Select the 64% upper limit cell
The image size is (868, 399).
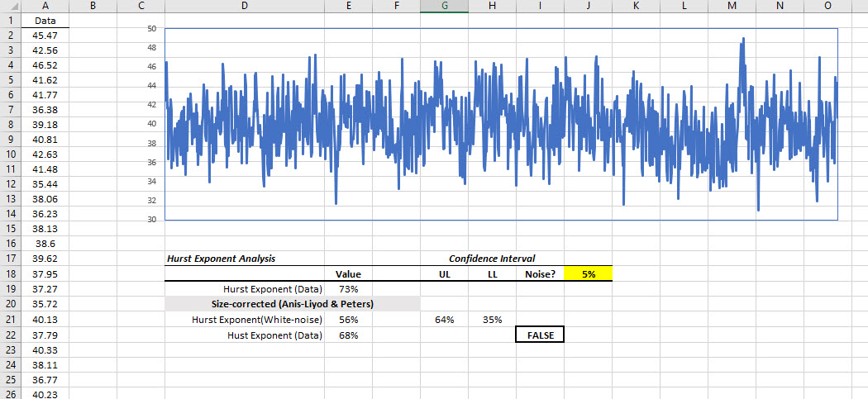pos(444,320)
